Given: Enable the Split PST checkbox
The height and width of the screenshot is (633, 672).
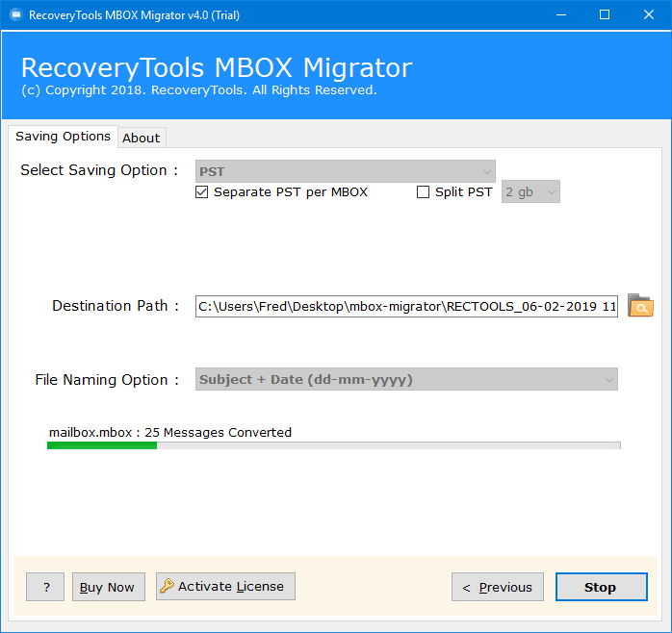Looking at the screenshot, I should click(423, 191).
